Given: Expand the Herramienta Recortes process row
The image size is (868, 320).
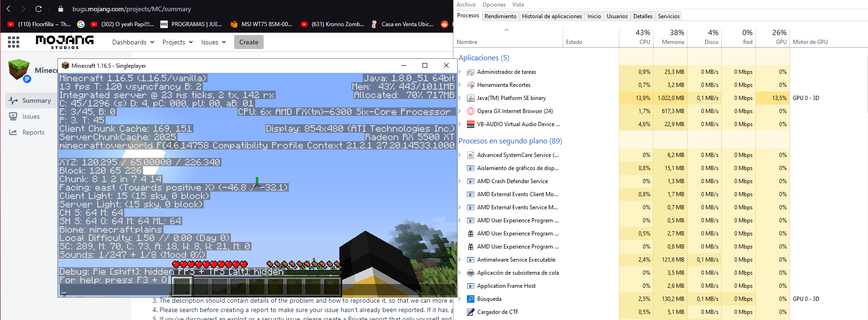Looking at the screenshot, I should 460,85.
